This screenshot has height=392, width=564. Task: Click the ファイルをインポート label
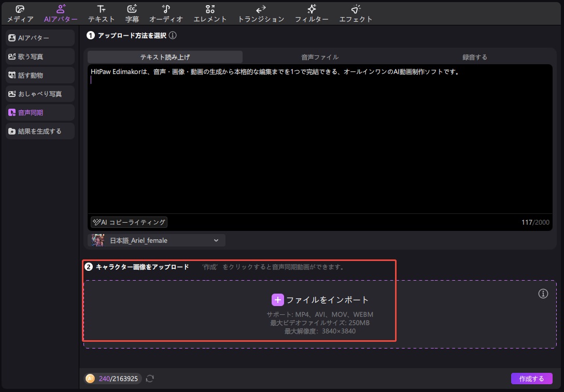tap(327, 300)
